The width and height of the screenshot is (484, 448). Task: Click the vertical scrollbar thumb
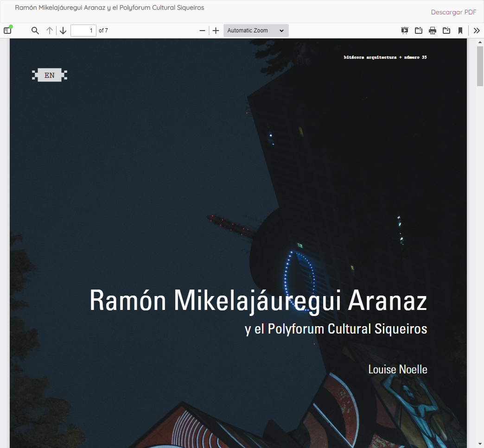[x=480, y=66]
